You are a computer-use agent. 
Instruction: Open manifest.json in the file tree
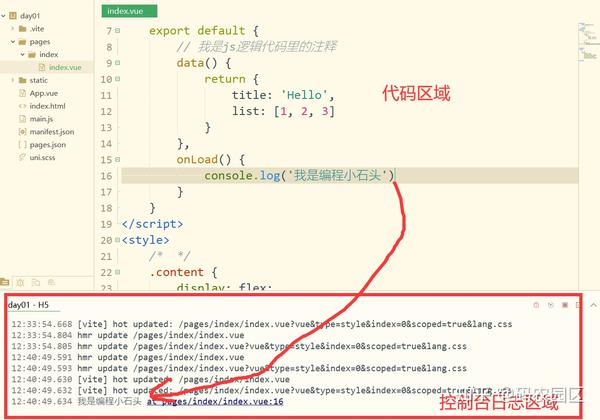pyautogui.click(x=52, y=132)
